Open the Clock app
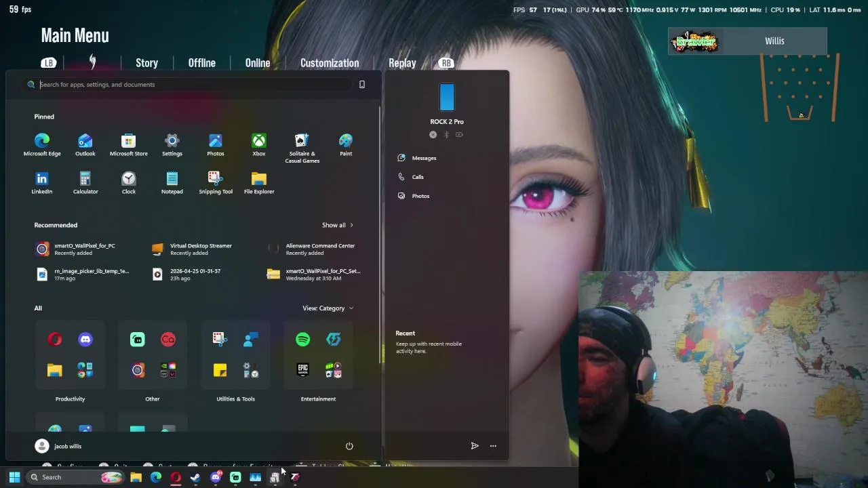 coord(129,183)
